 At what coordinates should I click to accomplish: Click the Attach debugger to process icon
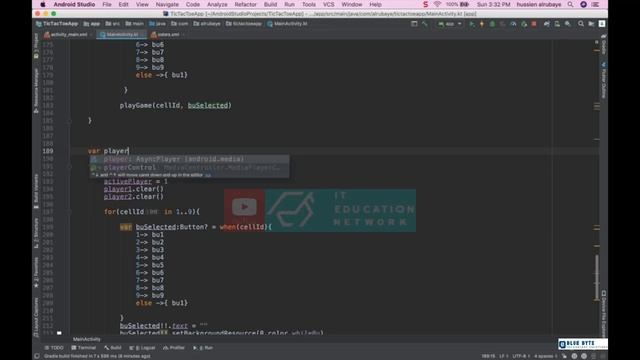coord(524,24)
